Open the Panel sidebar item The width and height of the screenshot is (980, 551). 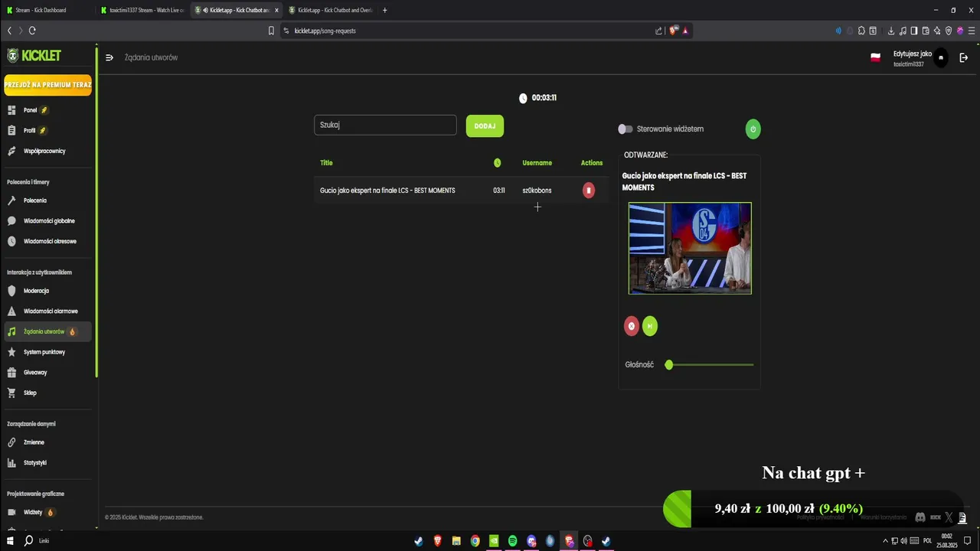click(46, 110)
